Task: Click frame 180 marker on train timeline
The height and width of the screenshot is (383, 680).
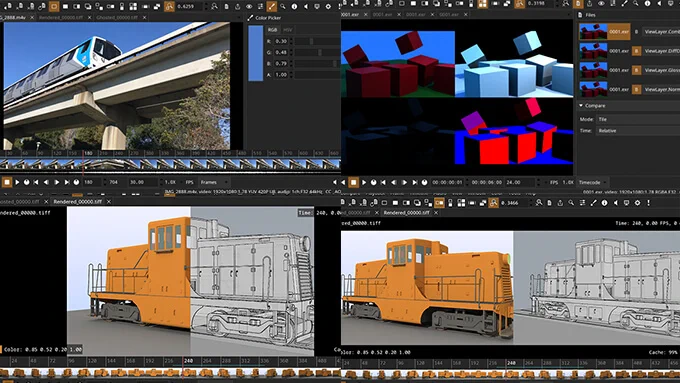Action: [88, 154]
